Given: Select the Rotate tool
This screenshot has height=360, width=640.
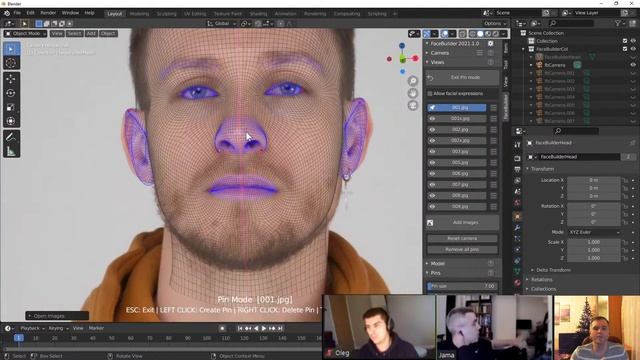Looking at the screenshot, I should [x=11, y=93].
